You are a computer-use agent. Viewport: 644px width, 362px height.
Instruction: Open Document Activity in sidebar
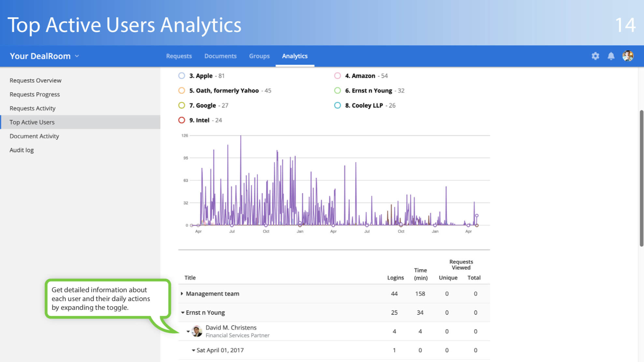pos(34,136)
